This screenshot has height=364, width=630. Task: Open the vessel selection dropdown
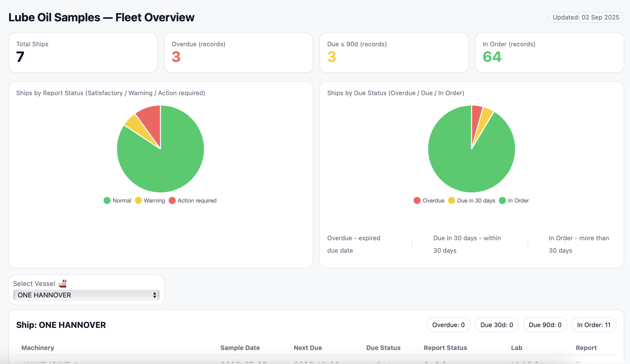[86, 295]
